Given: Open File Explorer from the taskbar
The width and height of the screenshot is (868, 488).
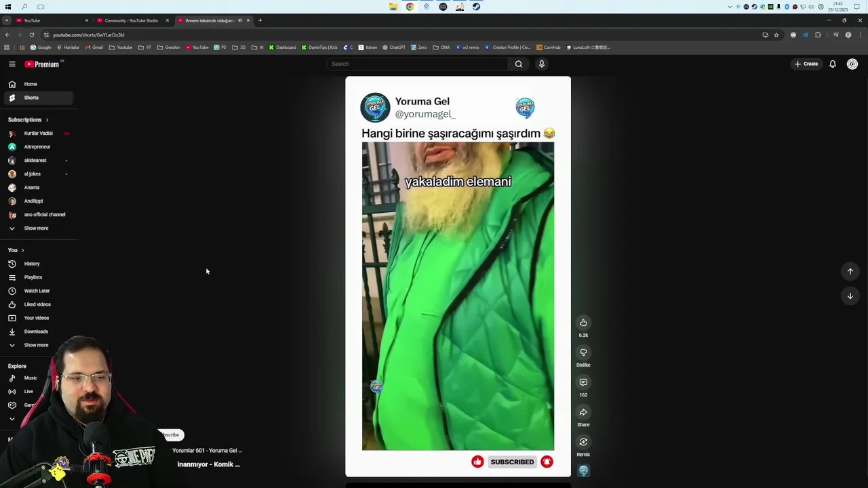Looking at the screenshot, I should click(x=393, y=7).
